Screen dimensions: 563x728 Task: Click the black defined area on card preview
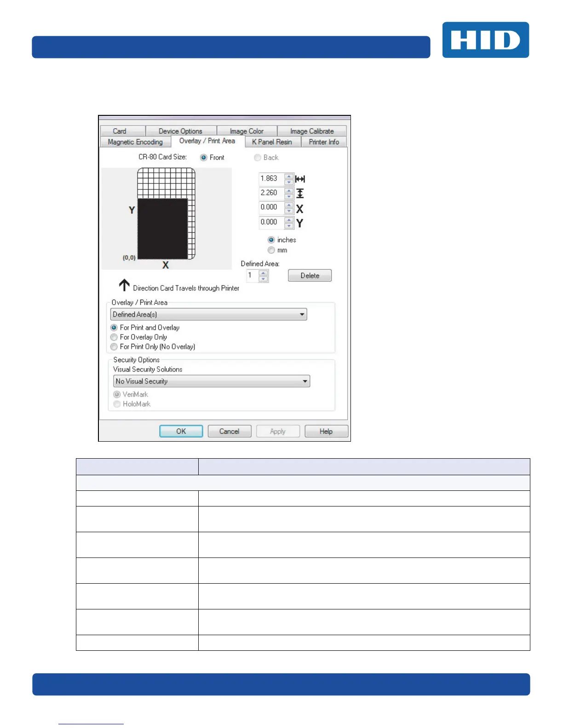pyautogui.click(x=163, y=228)
